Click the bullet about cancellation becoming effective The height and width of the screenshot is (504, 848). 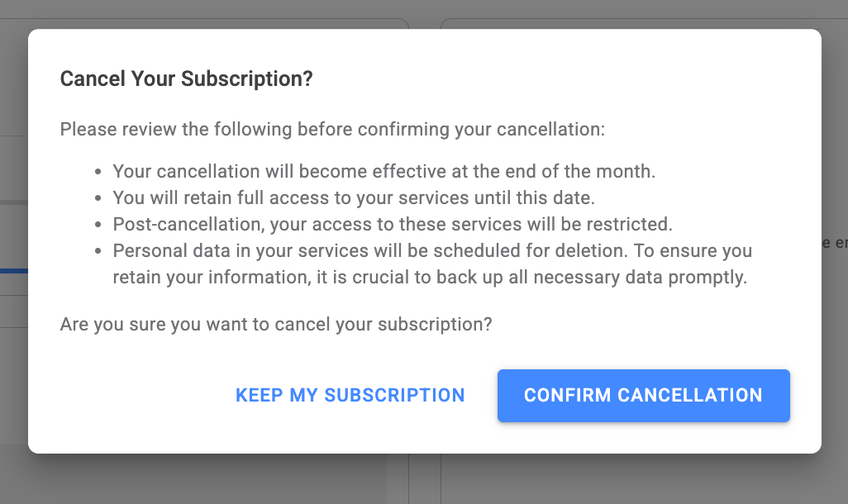tap(384, 172)
